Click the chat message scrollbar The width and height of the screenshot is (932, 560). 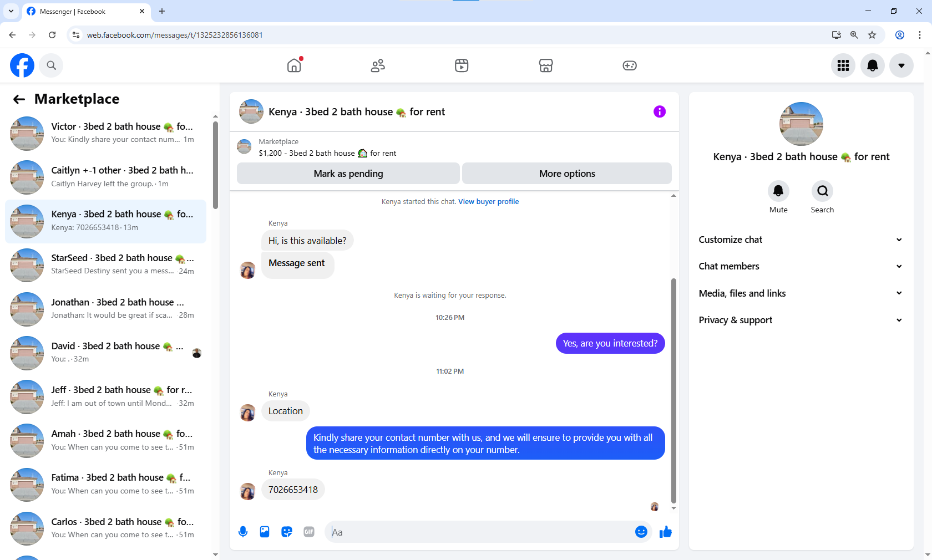coord(673,391)
